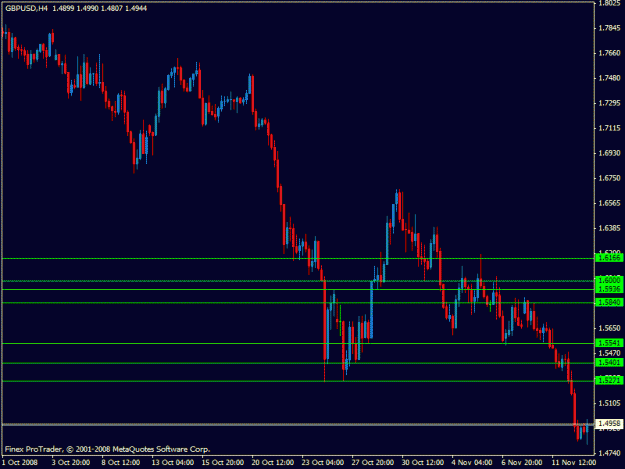The height and width of the screenshot is (469, 625).
Task: Click the 15 Oct 20:00 time label
Action: (223, 462)
